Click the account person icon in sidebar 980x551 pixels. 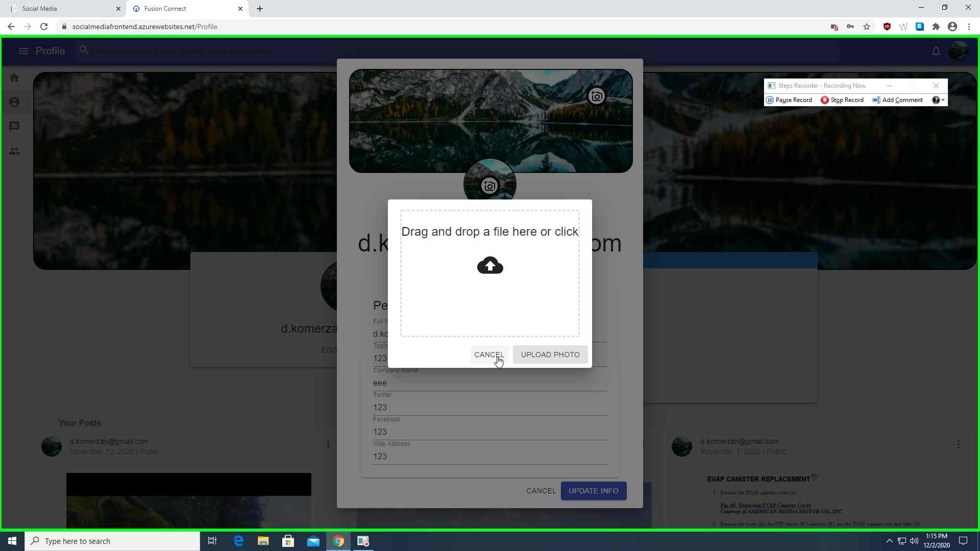pyautogui.click(x=14, y=102)
